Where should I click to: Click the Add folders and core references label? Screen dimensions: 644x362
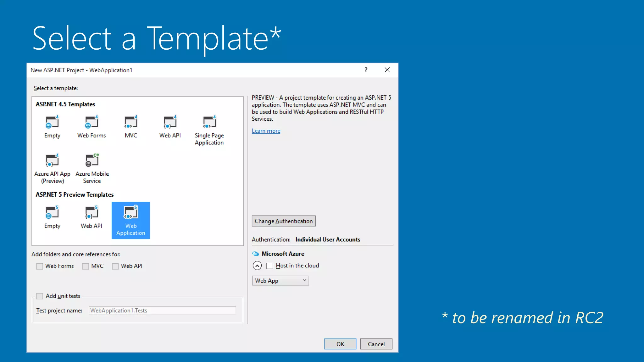pos(76,254)
